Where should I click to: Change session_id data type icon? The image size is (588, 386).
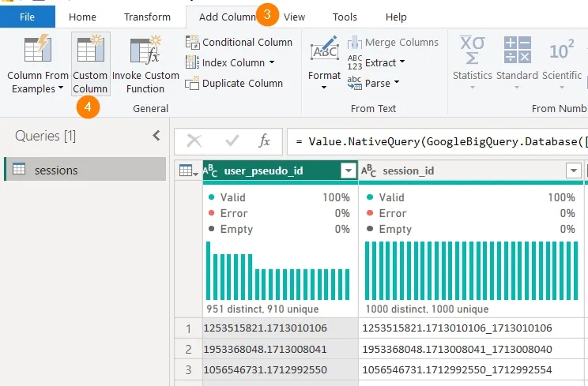coord(368,171)
